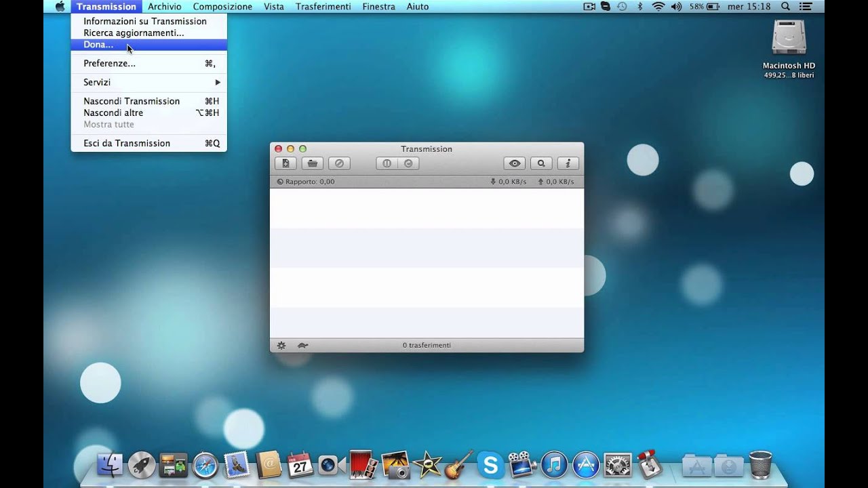
Task: Open App Store in the Dock
Action: (x=587, y=465)
